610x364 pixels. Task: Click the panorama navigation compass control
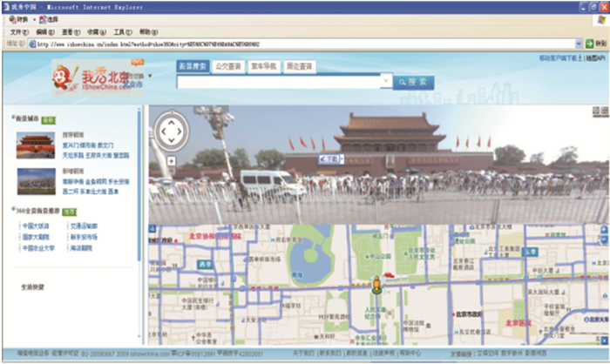pyautogui.click(x=171, y=131)
